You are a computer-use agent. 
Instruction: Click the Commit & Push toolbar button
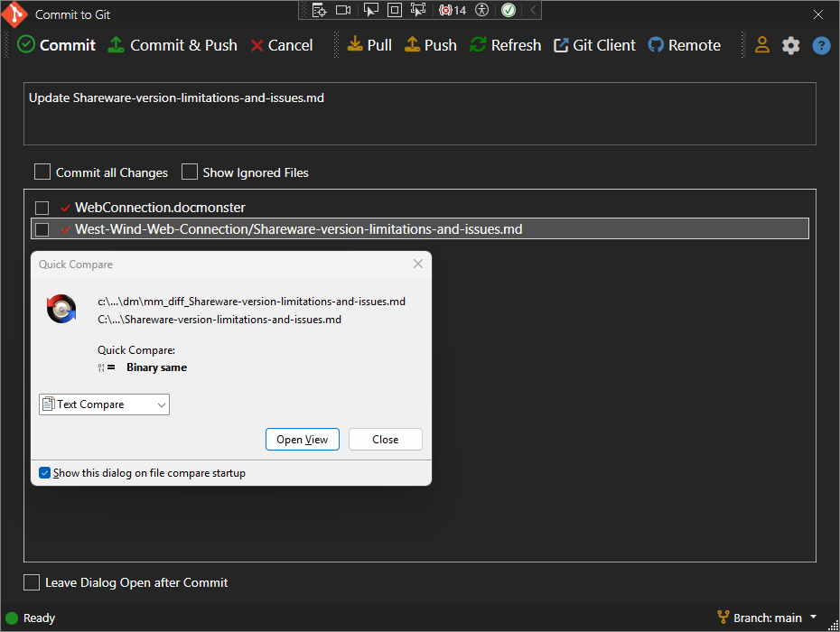point(173,45)
